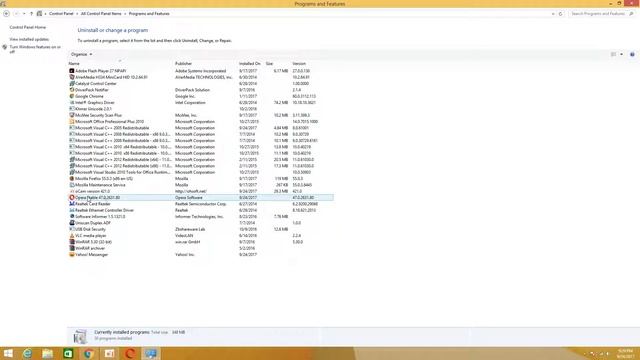640x360 pixels.
Task: Open File Explorer from the taskbar
Action: pyautogui.click(x=48, y=353)
